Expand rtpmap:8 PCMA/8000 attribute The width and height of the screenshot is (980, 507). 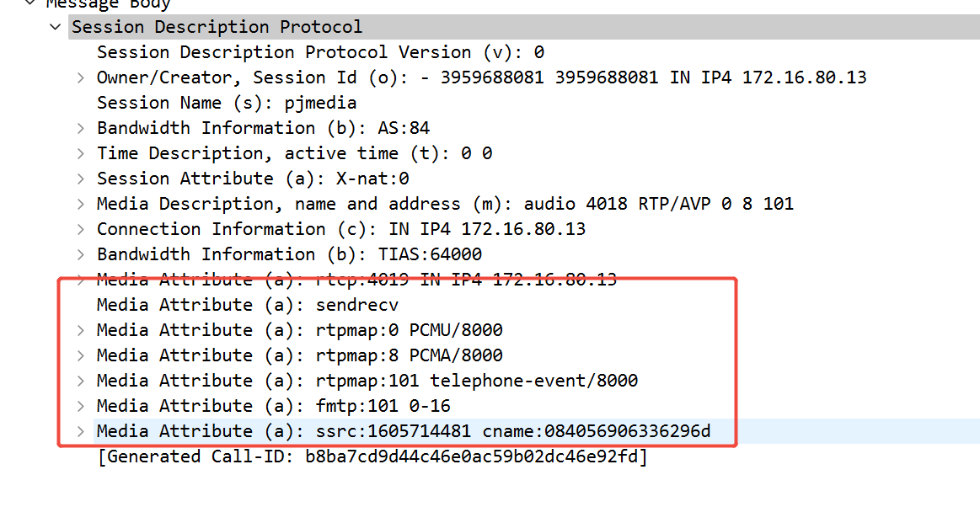(81, 355)
